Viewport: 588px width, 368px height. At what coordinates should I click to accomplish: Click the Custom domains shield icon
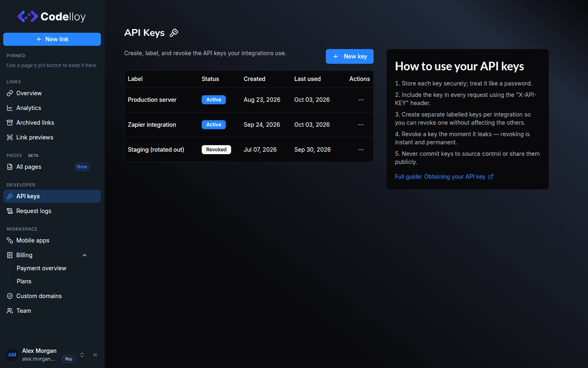tap(10, 296)
